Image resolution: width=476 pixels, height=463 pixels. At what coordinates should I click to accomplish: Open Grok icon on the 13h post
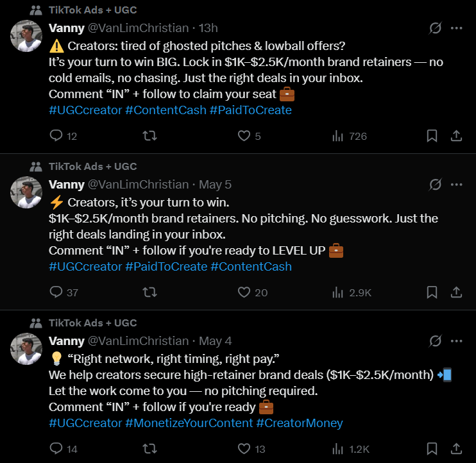point(436,28)
